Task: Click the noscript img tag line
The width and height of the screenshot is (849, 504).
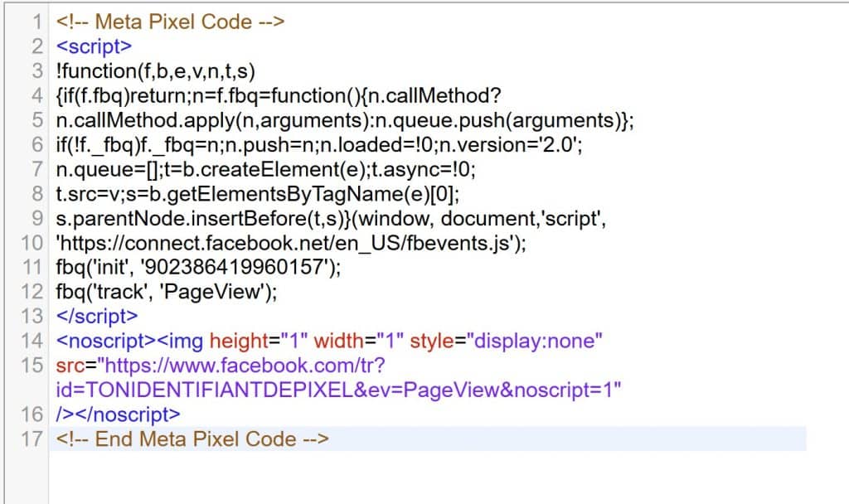Action: 329,341
